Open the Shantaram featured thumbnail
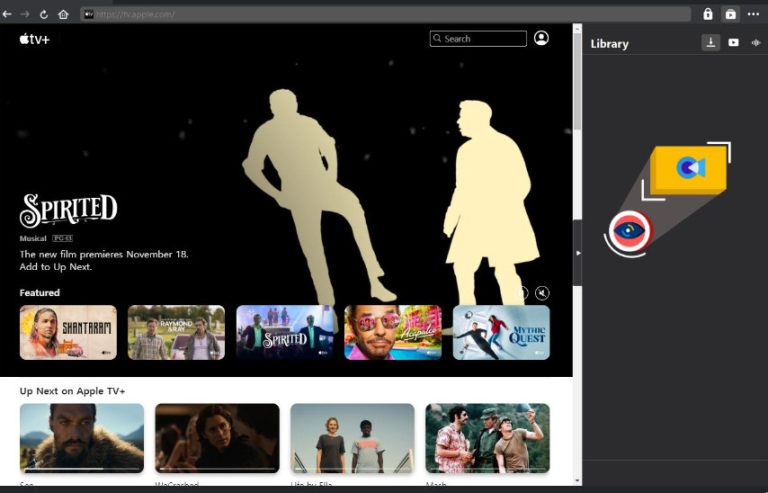 [68, 332]
